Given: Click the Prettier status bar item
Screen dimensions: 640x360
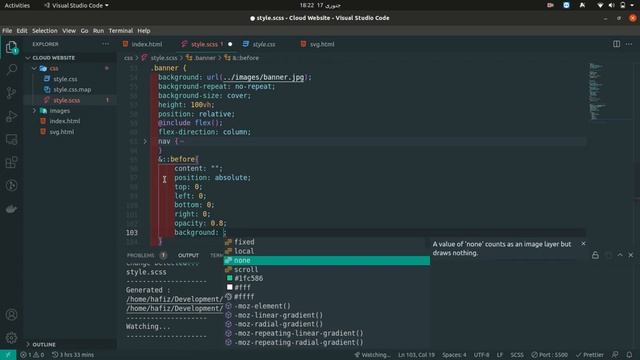Looking at the screenshot, I should click(589, 355).
